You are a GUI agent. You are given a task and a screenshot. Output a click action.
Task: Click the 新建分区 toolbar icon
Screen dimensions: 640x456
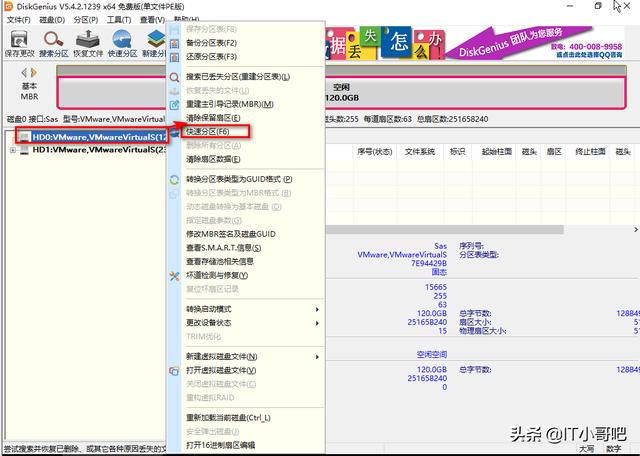(x=154, y=43)
